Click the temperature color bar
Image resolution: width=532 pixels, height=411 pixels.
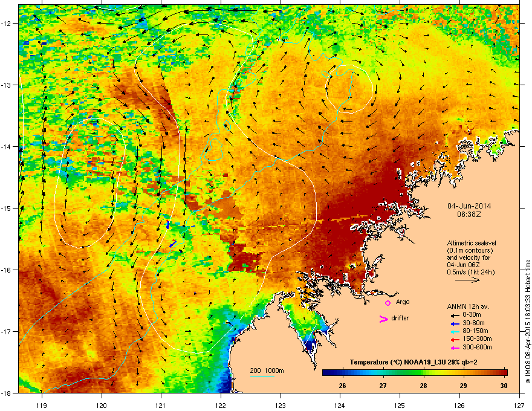point(415,372)
